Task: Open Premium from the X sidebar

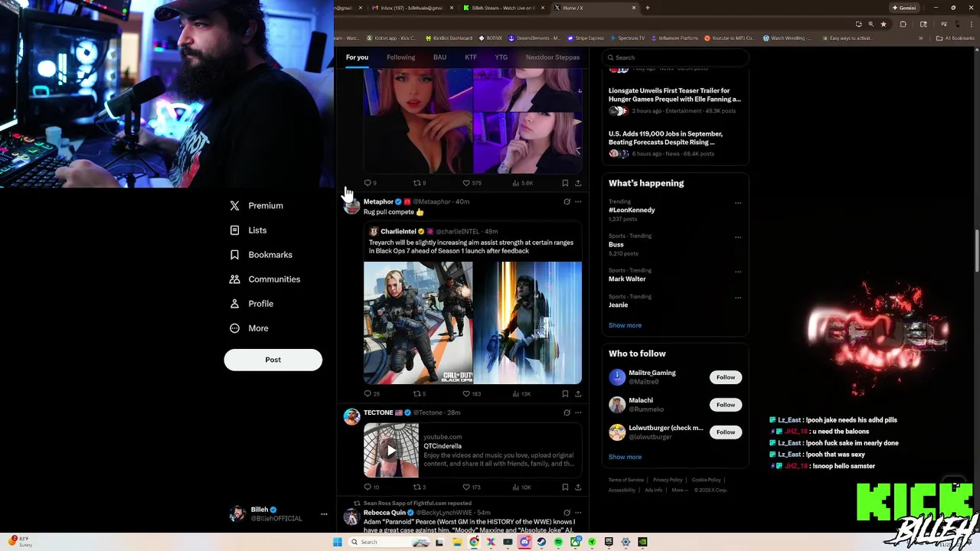Action: coord(256,206)
